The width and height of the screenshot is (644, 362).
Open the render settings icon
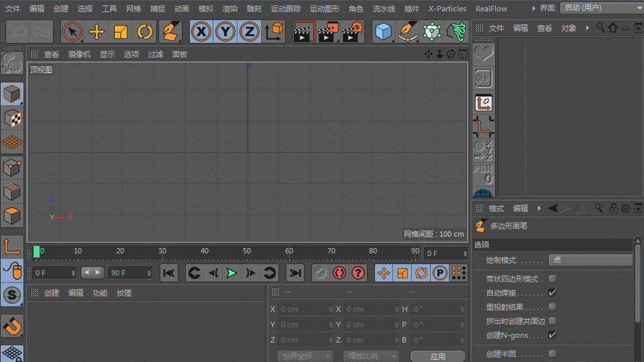353,32
